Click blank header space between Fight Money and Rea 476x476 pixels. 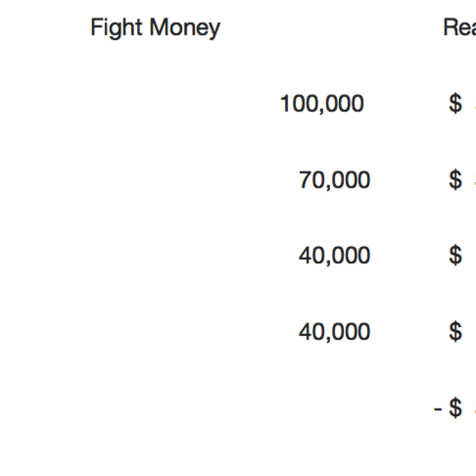point(330,28)
